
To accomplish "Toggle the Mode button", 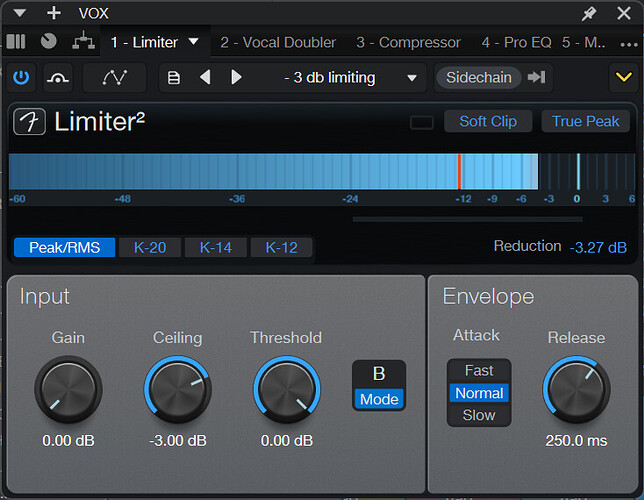I will click(x=379, y=399).
